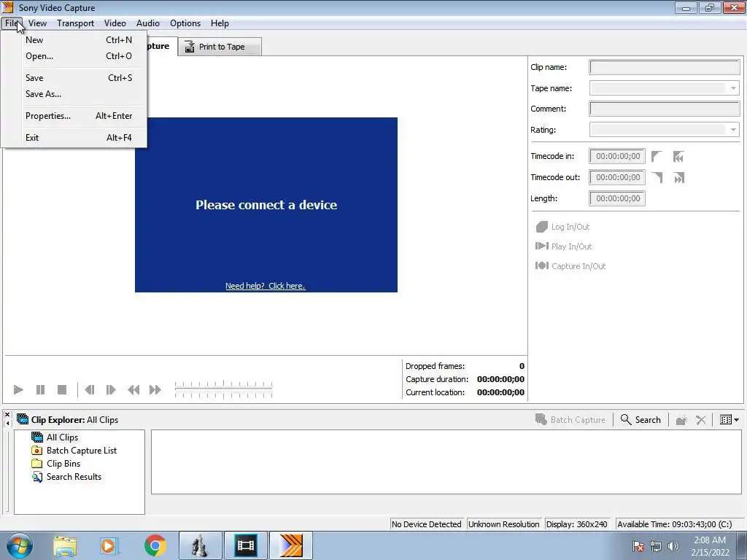
Task: Click the Pause transport button
Action: pyautogui.click(x=41, y=390)
